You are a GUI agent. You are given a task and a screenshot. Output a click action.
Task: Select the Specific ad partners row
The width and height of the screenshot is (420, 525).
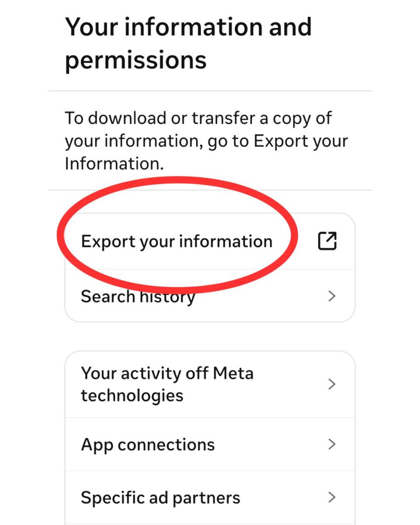[x=160, y=497]
